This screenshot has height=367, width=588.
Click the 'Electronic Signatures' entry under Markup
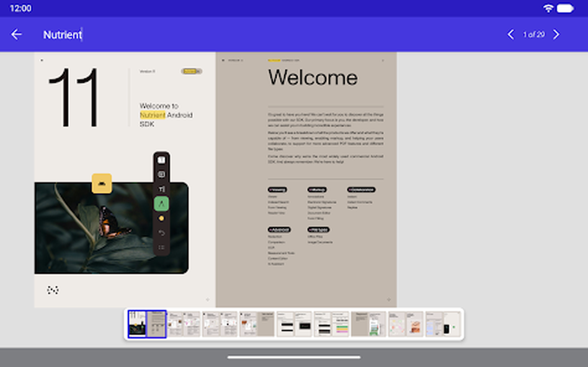pos(322,202)
